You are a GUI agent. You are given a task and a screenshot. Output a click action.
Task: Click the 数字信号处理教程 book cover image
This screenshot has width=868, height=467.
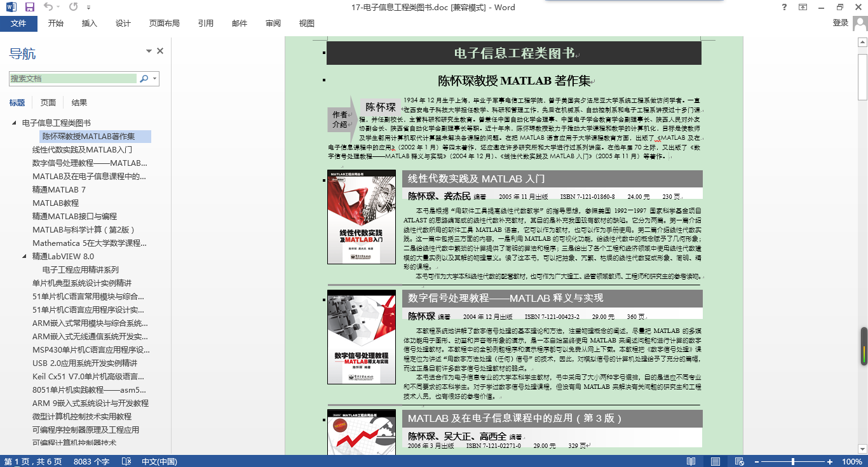(x=362, y=337)
